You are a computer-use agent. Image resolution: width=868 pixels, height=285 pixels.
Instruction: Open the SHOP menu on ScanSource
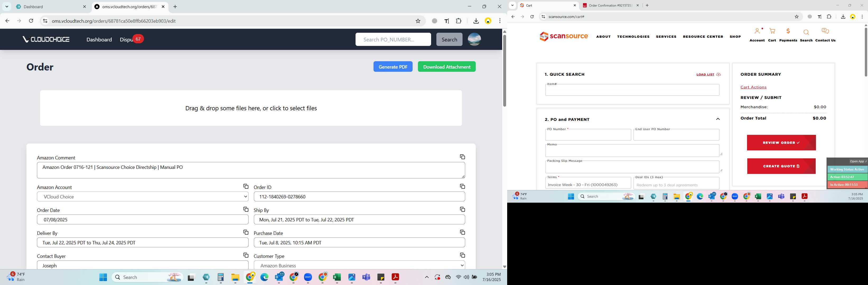click(x=735, y=36)
